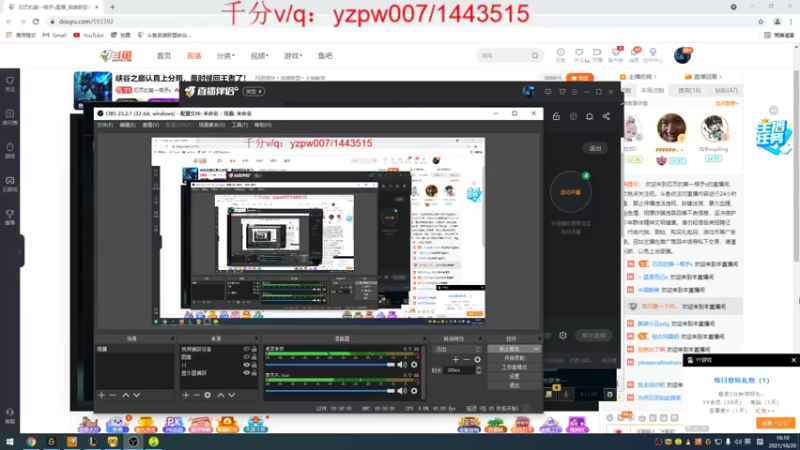Open 麦克风/Aux mixer settings gear
800x450 pixels.
tap(414, 391)
